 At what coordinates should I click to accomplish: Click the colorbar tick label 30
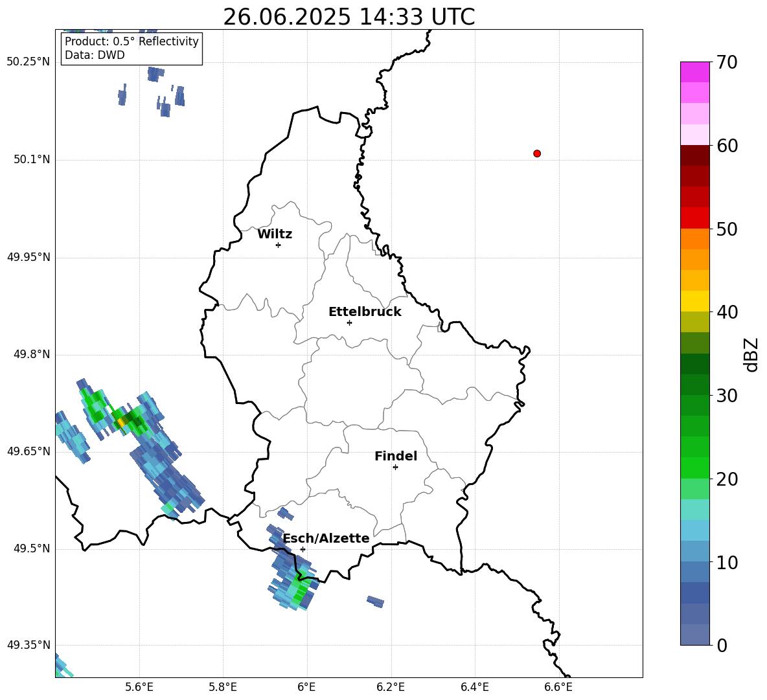[727, 396]
